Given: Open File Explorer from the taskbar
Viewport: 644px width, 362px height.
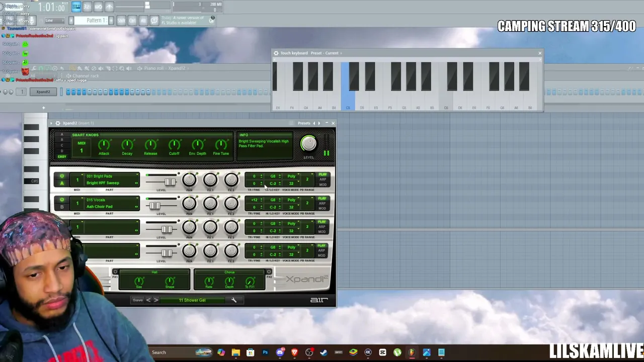Looking at the screenshot, I should pyautogui.click(x=236, y=352).
